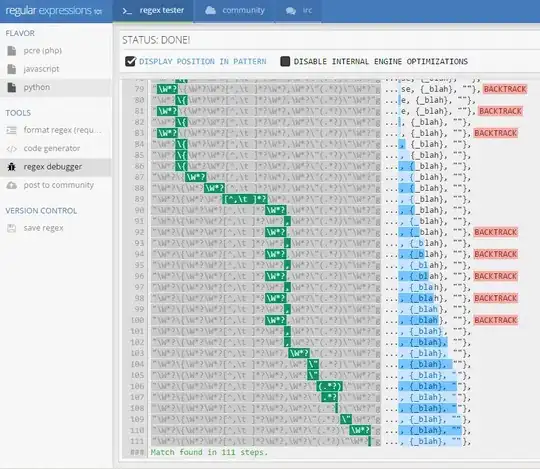Click the Display Position in Pattern label
This screenshot has width=540, height=469.
coord(202,61)
